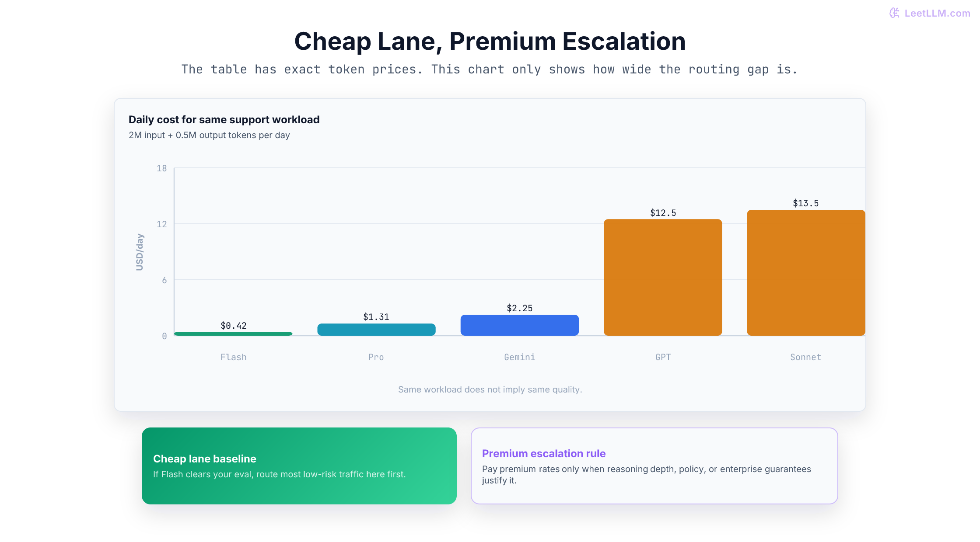Click the 12 y-axis tick label

tap(162, 224)
